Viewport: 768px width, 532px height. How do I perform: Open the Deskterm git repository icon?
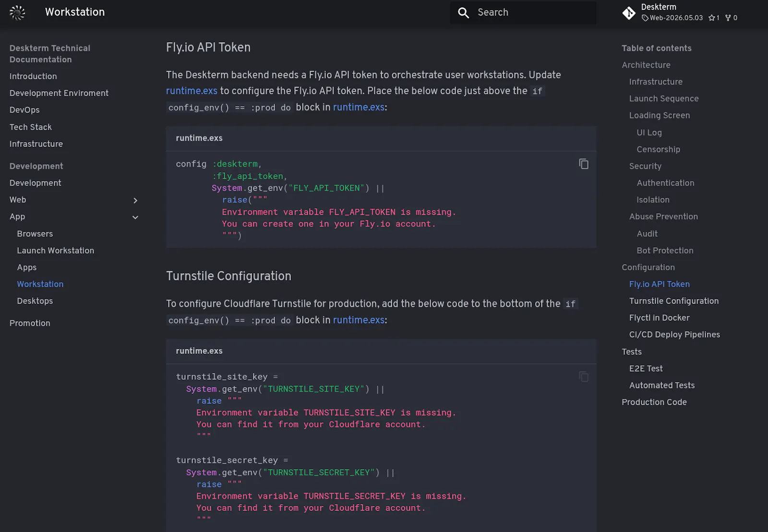tap(629, 12)
